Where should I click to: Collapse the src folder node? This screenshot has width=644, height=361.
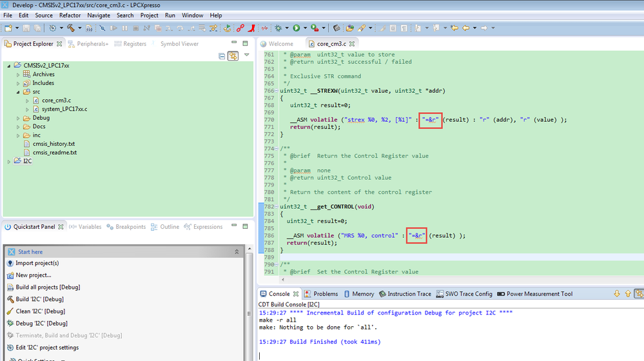(18, 92)
